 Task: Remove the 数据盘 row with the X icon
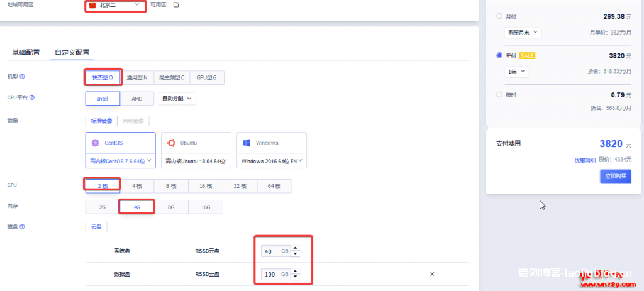(x=432, y=274)
